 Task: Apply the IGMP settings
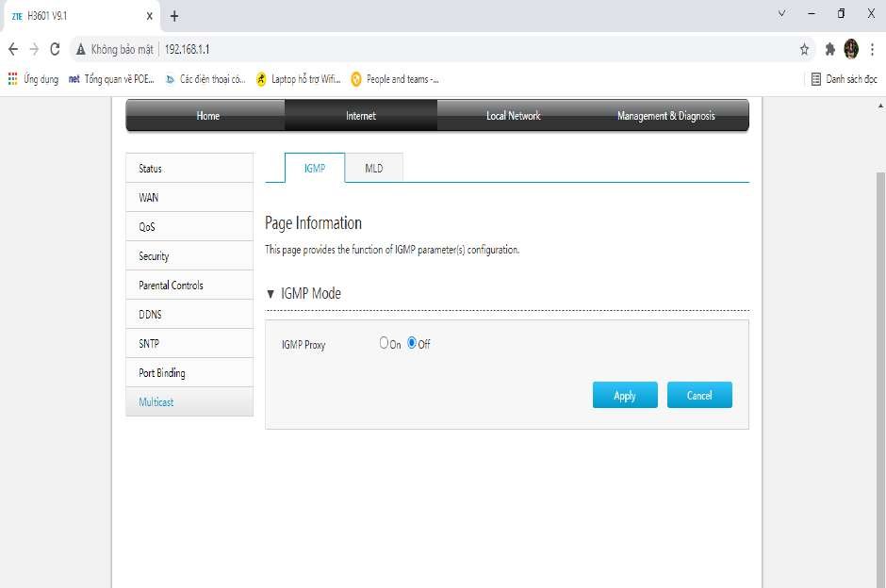625,395
